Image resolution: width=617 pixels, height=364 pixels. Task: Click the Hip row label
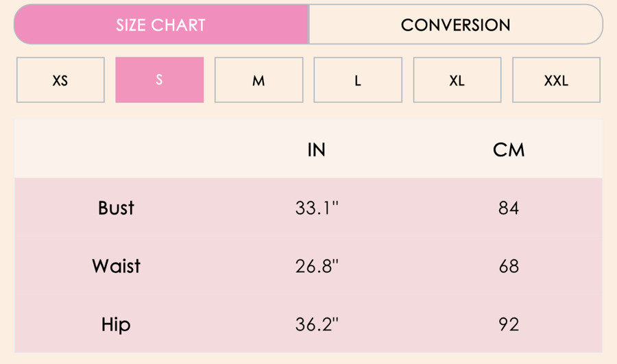[x=116, y=324]
